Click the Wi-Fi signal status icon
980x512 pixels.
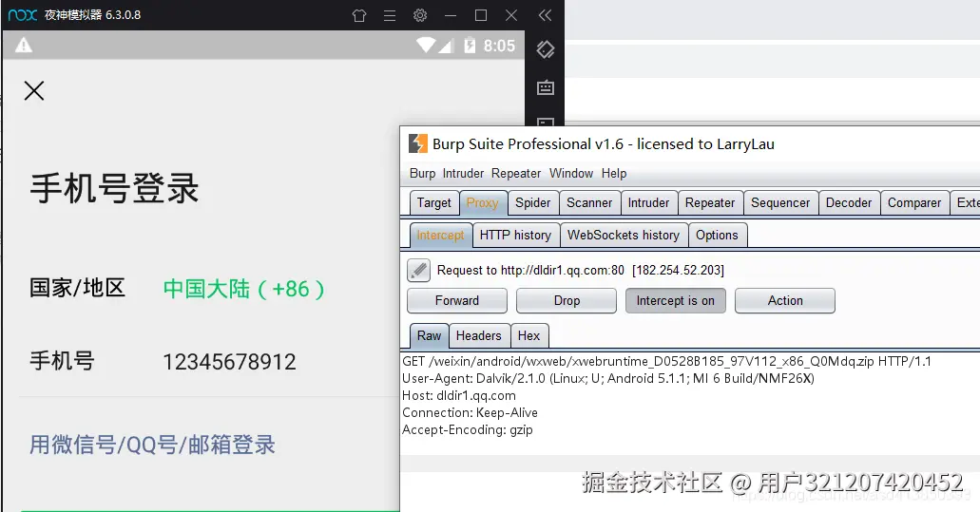(426, 45)
